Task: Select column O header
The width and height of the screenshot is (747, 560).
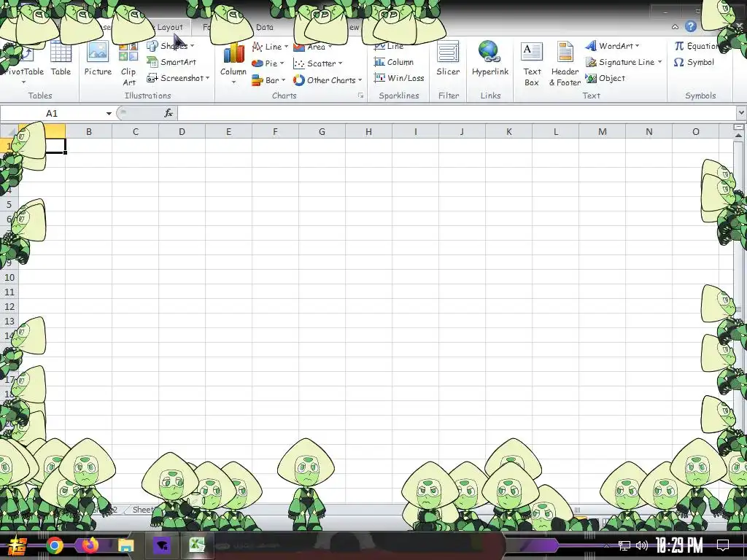Action: pyautogui.click(x=695, y=131)
